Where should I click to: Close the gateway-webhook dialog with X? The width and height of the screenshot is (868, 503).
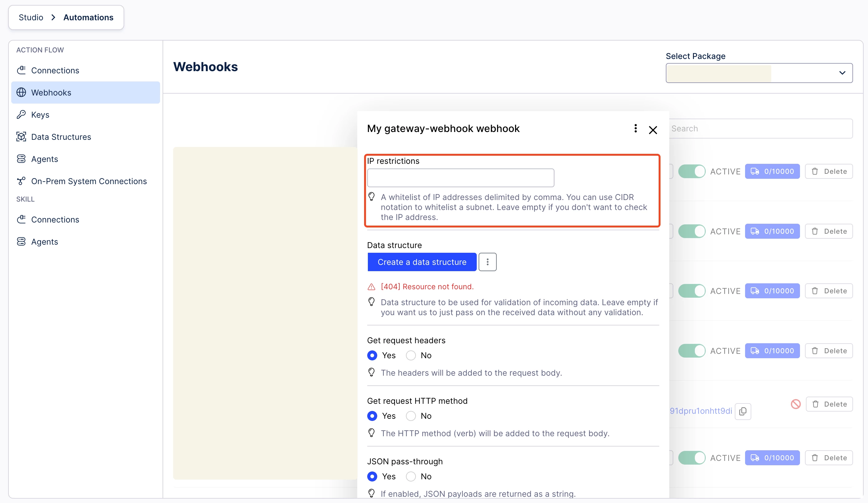point(653,130)
